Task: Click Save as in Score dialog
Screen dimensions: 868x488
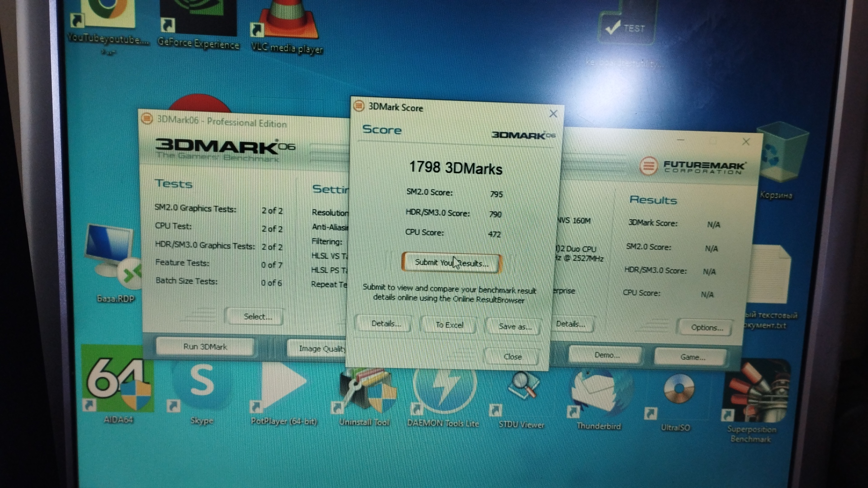Action: 514,326
